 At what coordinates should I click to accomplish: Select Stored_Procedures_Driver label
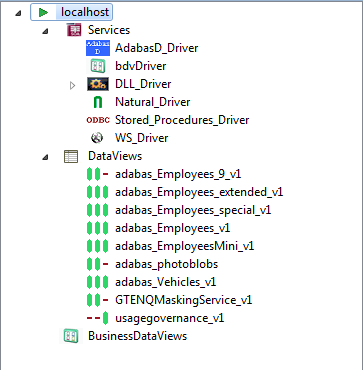coord(182,120)
